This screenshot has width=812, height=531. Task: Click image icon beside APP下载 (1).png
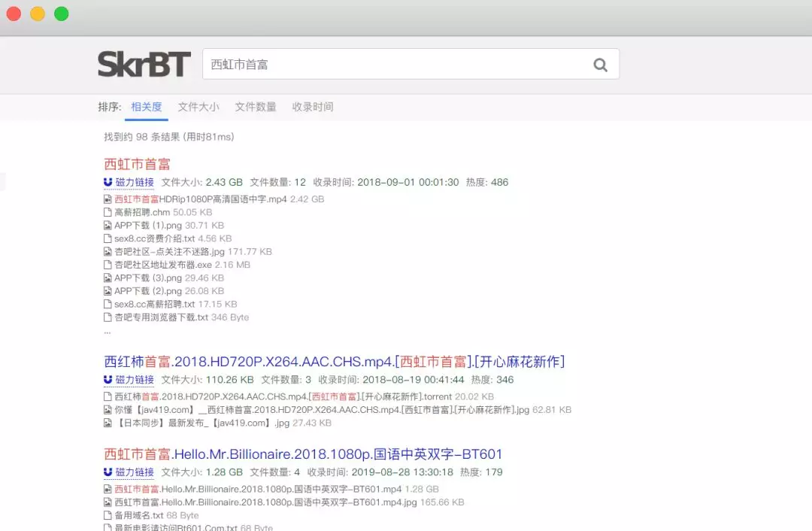tap(108, 226)
